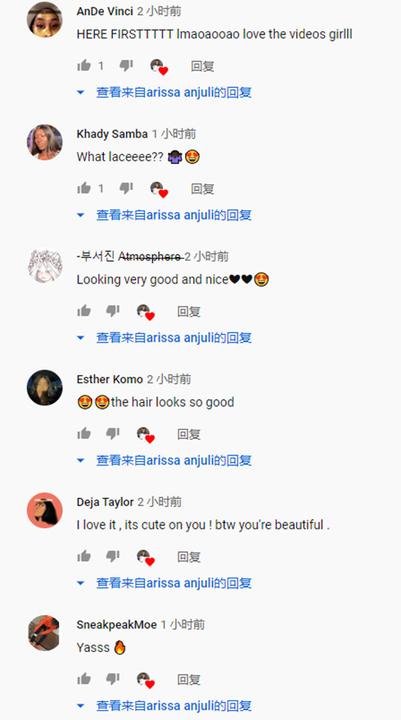Image resolution: width=401 pixels, height=720 pixels.
Task: Like SneakpeakMoe's Yasss comment
Action: point(84,679)
